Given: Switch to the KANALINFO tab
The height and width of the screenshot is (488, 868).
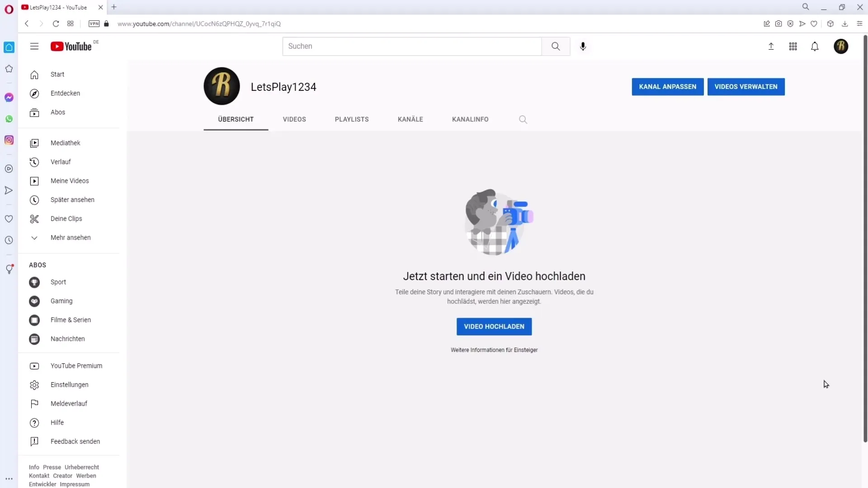Looking at the screenshot, I should pos(470,118).
